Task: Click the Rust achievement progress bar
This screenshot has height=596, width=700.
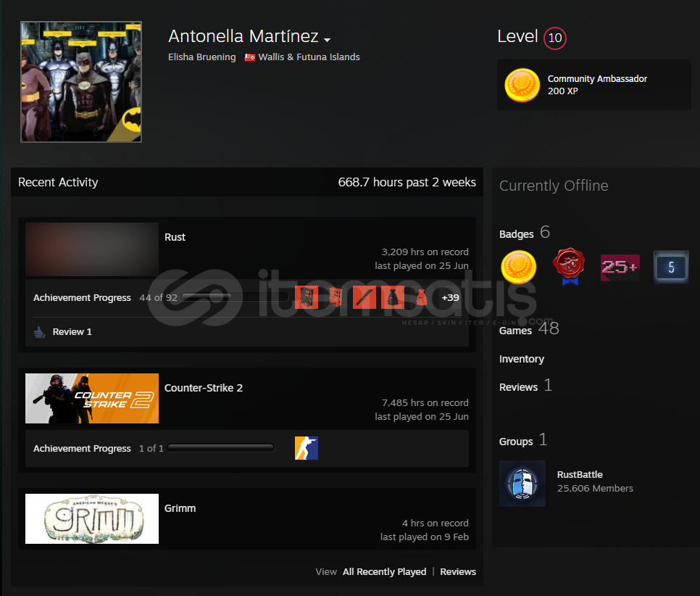Action: tap(235, 297)
